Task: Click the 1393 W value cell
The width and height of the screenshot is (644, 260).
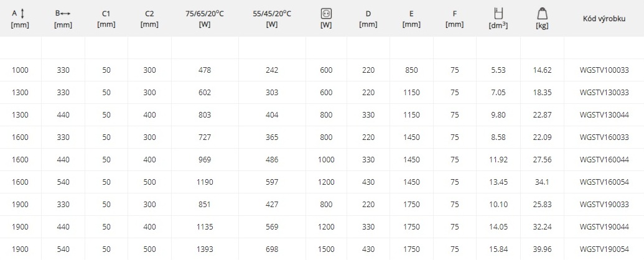Action: coord(205,249)
